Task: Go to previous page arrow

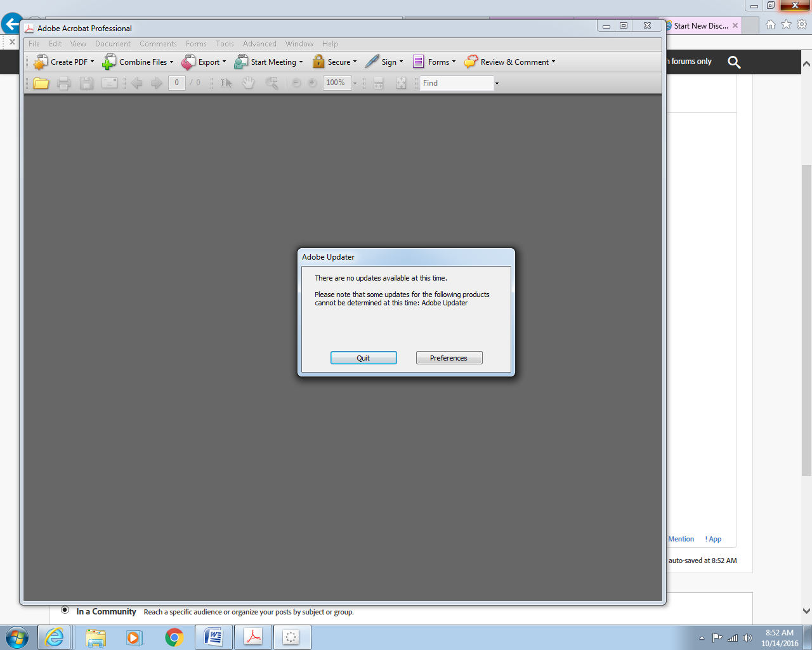Action: coord(137,83)
